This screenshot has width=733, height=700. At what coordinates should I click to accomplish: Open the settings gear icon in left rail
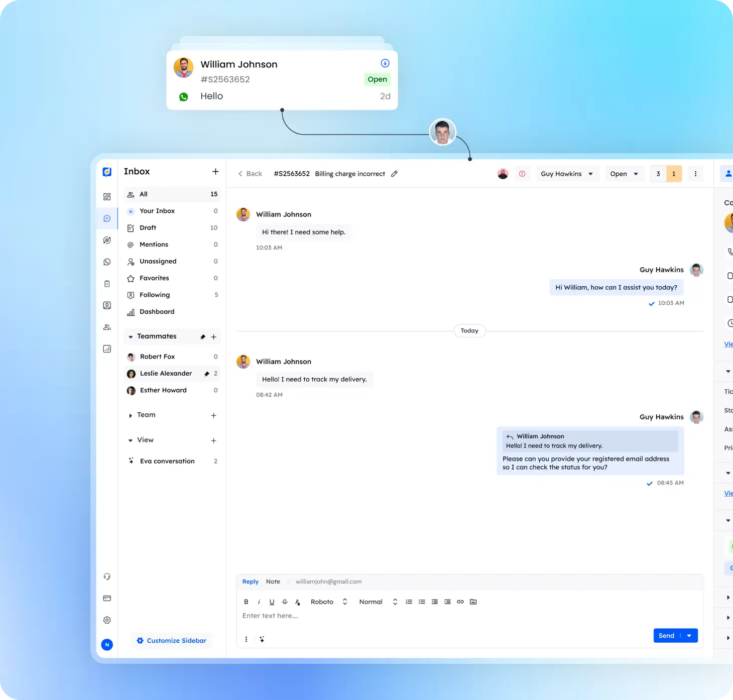pyautogui.click(x=107, y=620)
